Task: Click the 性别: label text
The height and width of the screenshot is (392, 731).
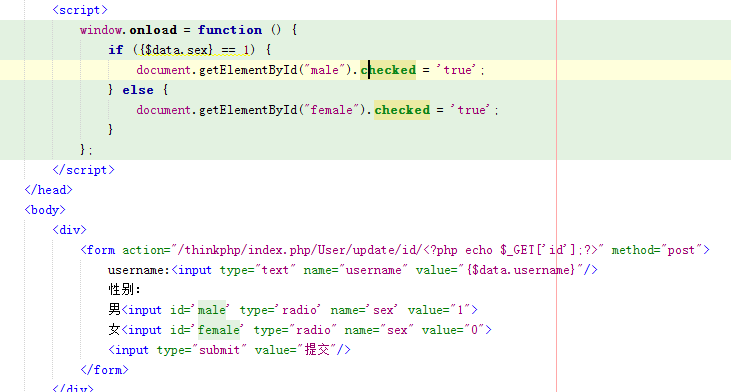Action: 124,290
